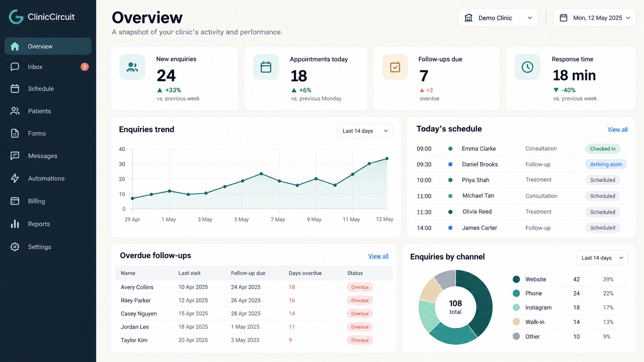644x362 pixels.
Task: Click the Billing card icon
Action: (15, 201)
